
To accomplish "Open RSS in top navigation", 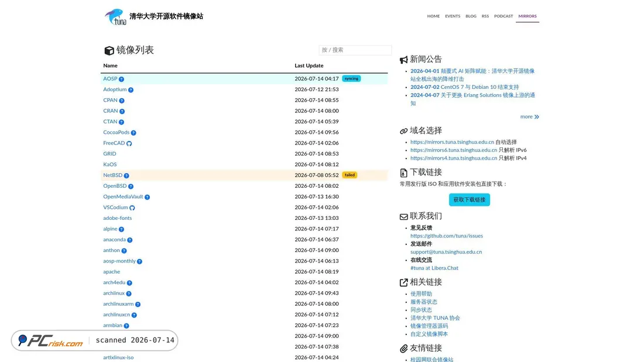I will click(485, 16).
